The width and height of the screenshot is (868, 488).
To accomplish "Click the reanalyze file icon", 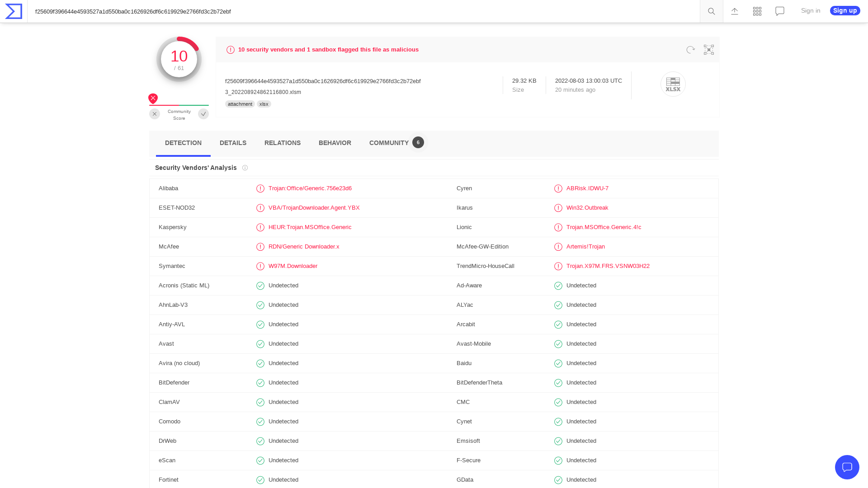I will point(690,50).
